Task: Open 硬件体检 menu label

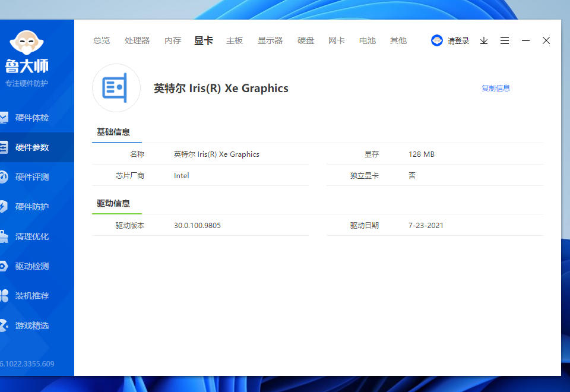Action: tap(32, 118)
